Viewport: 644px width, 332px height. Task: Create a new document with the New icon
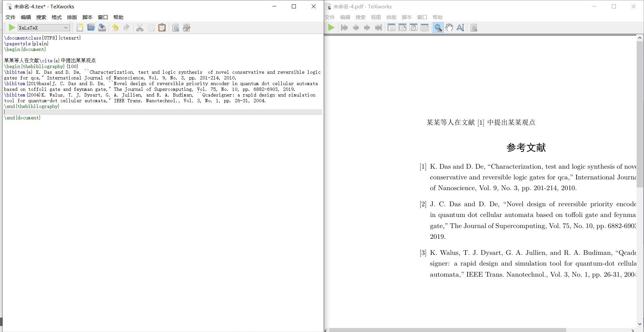tap(80, 28)
